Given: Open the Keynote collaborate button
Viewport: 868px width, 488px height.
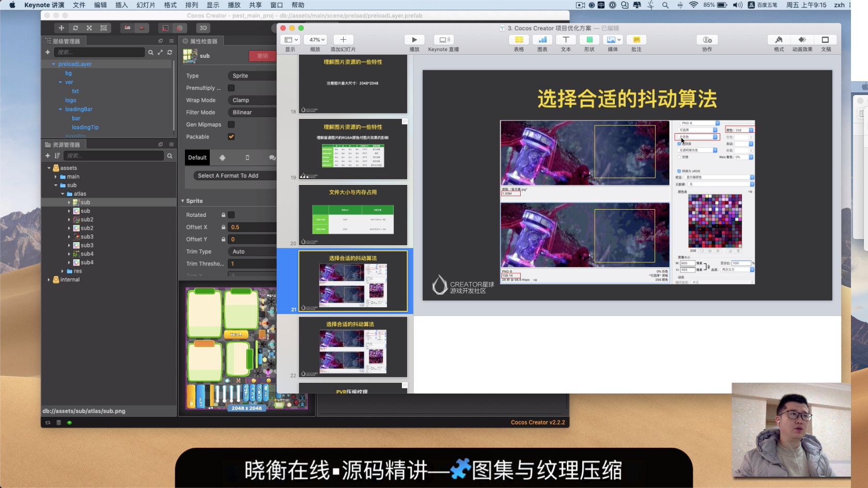Looking at the screenshot, I should 707,40.
